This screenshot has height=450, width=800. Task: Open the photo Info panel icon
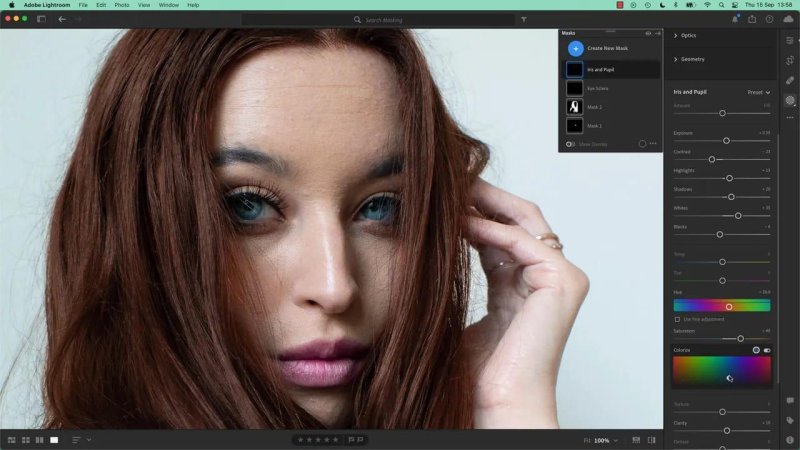click(790, 440)
